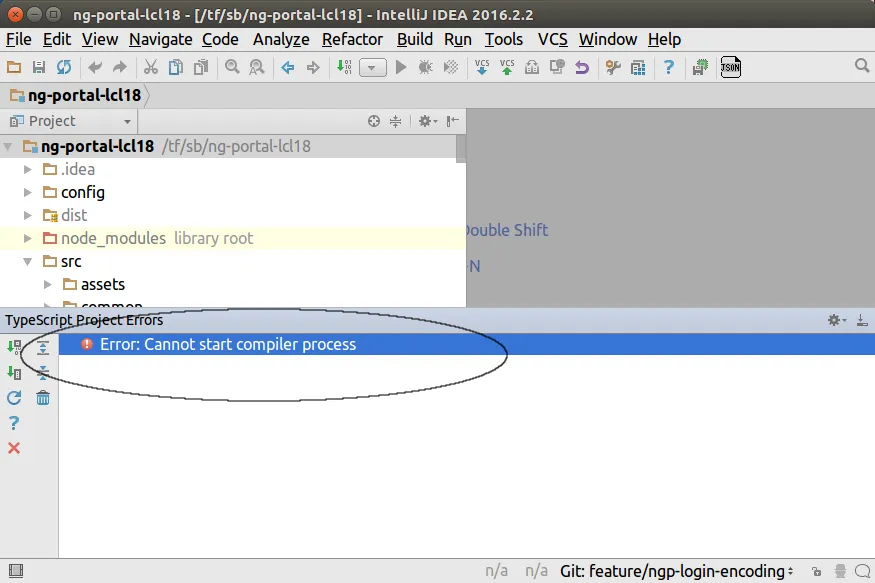875x583 pixels.
Task: Open Project panel gear settings menu
Action: [428, 121]
